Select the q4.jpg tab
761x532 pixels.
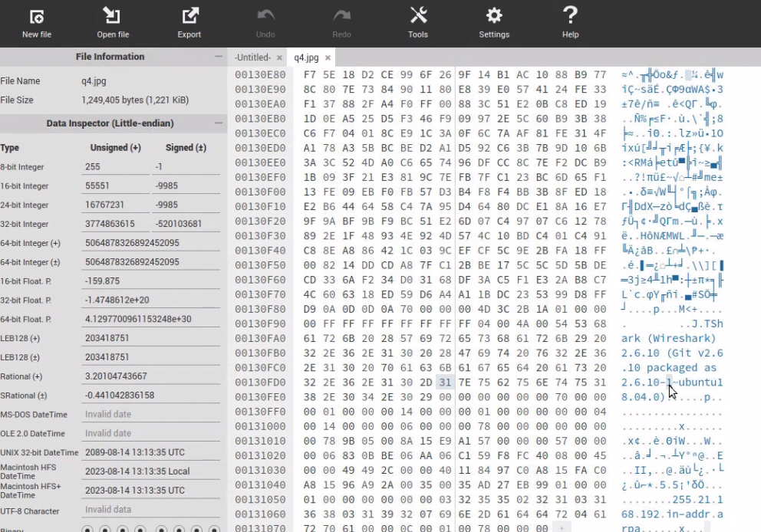306,57
